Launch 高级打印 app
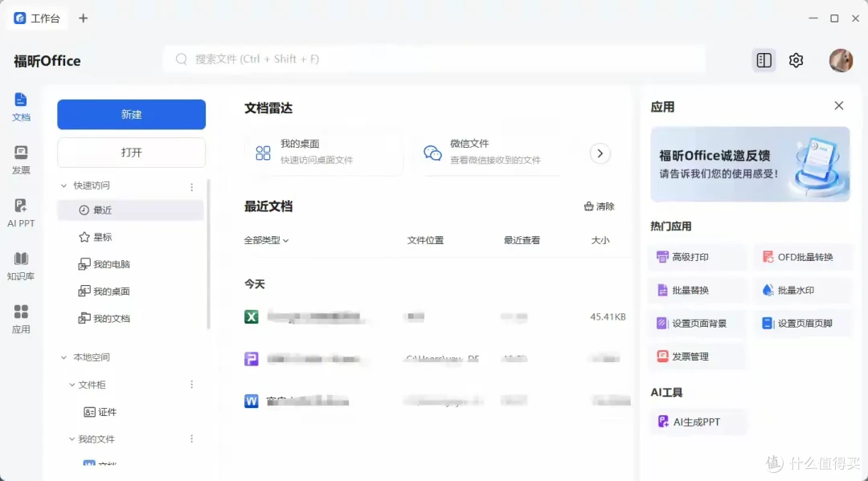The image size is (868, 481). tap(696, 257)
